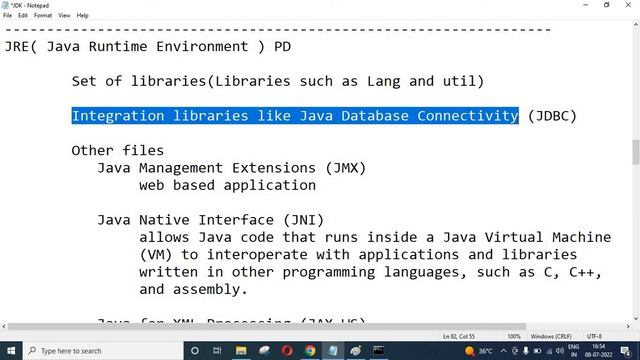Click 'Ln 82, Col 55' status entry
Screen dimensions: 640x360
tap(459, 336)
